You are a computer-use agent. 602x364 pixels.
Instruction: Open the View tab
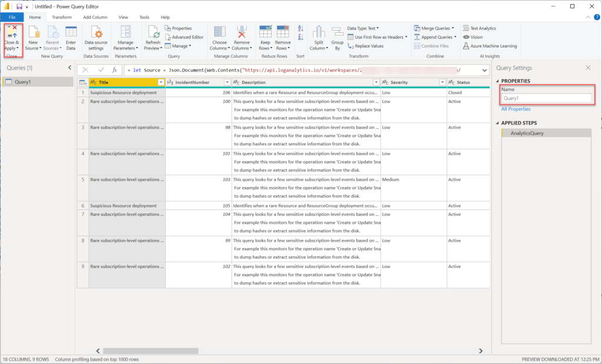tap(123, 17)
